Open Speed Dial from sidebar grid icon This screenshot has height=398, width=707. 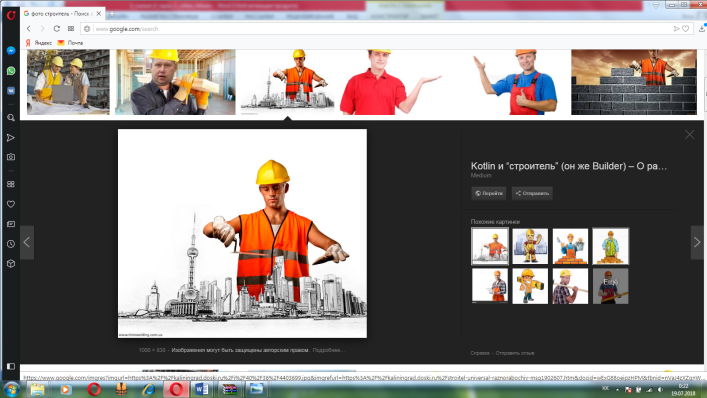(11, 184)
